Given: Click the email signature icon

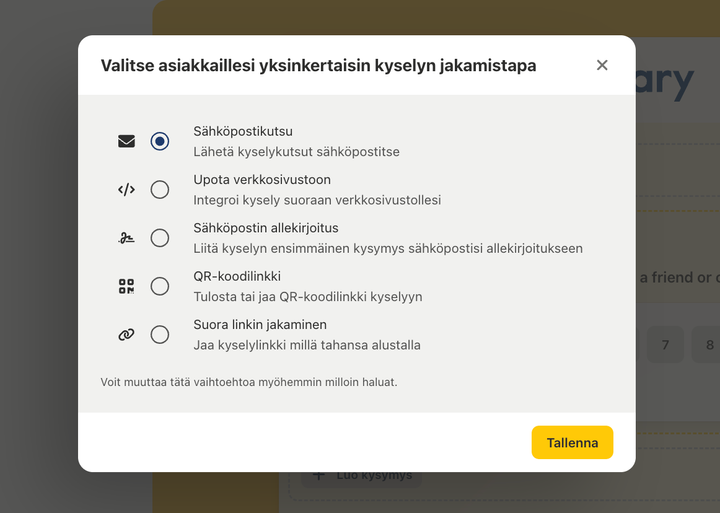Looking at the screenshot, I should (x=126, y=238).
